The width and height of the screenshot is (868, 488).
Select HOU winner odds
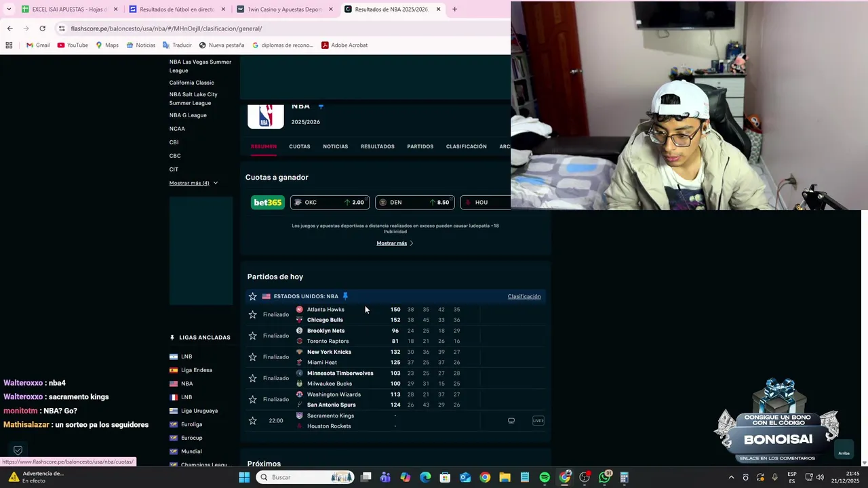click(486, 202)
